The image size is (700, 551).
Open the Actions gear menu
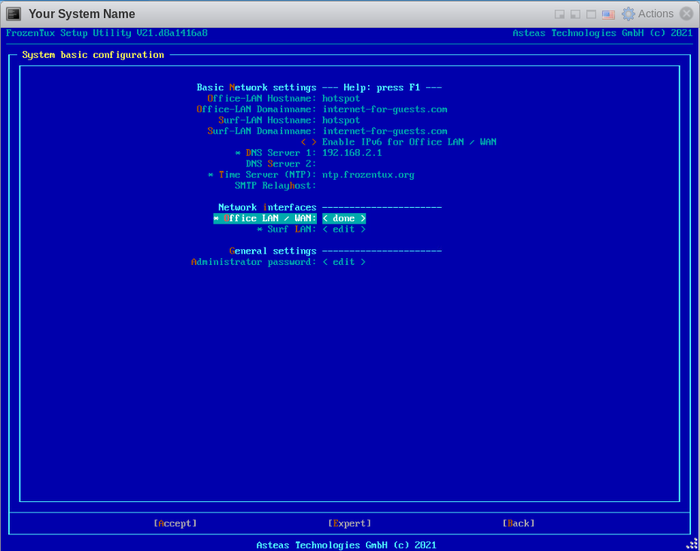pos(648,14)
